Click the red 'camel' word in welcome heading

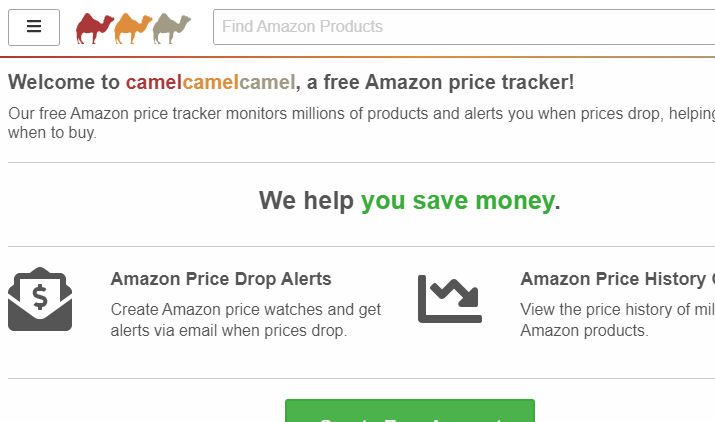[x=154, y=83]
